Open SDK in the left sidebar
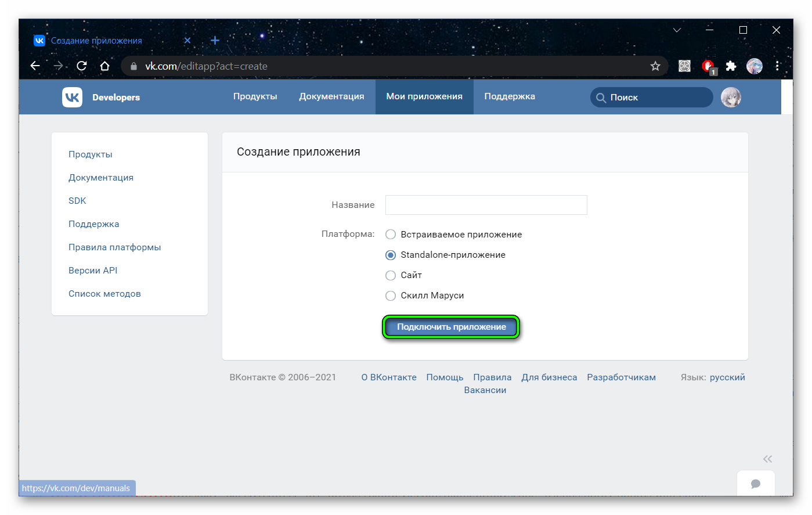This screenshot has width=812, height=515. click(x=77, y=201)
